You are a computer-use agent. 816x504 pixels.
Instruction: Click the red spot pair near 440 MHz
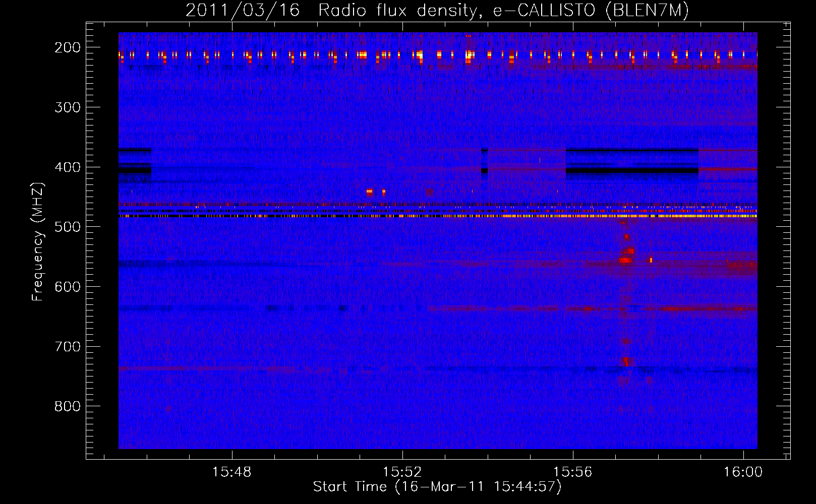point(376,192)
